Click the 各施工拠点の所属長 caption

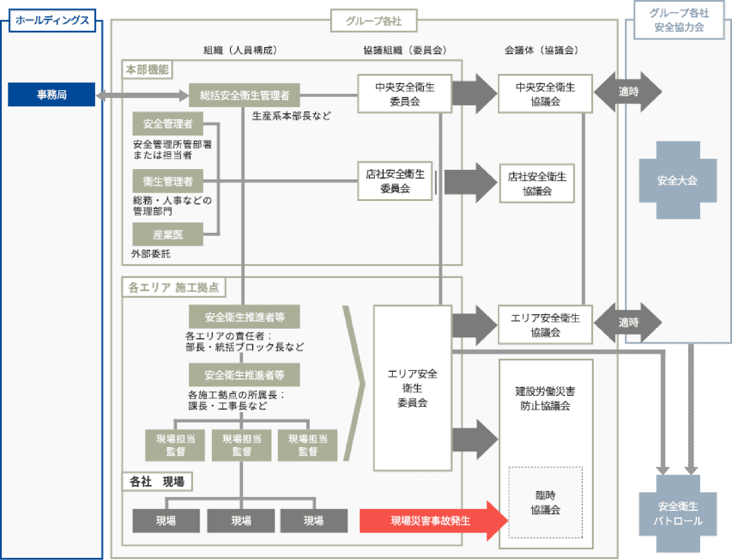click(236, 400)
